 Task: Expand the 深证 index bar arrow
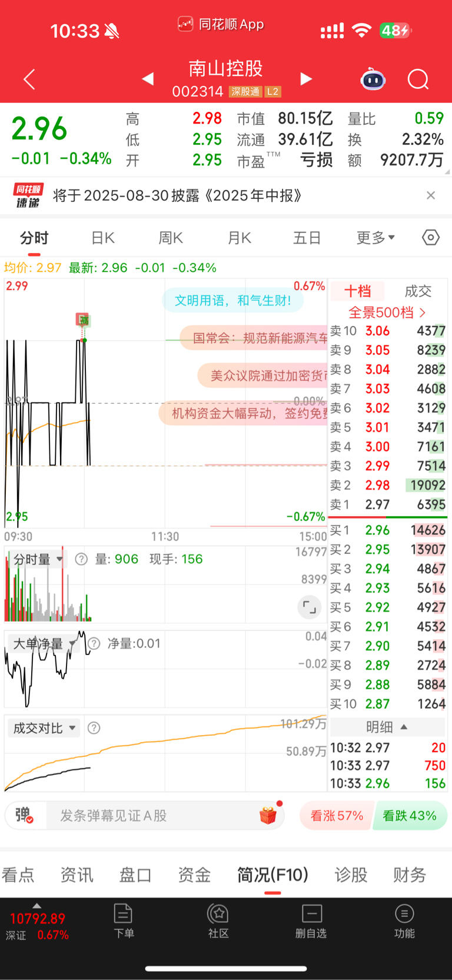(37, 906)
